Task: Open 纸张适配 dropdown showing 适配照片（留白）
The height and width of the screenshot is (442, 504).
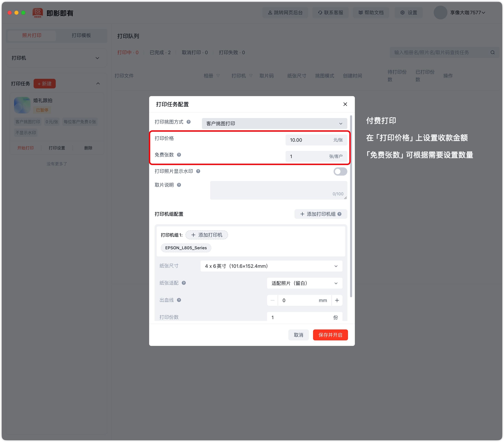Action: pyautogui.click(x=304, y=283)
